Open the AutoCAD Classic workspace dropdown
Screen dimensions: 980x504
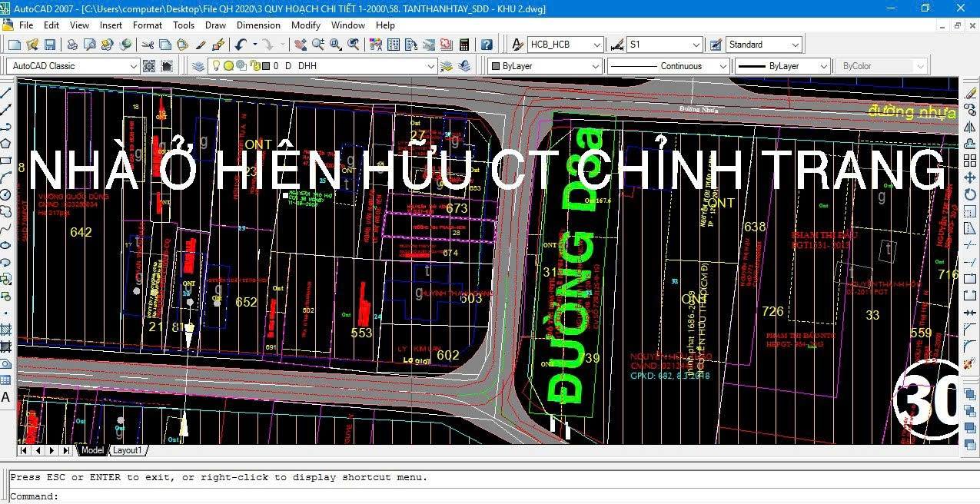click(135, 65)
